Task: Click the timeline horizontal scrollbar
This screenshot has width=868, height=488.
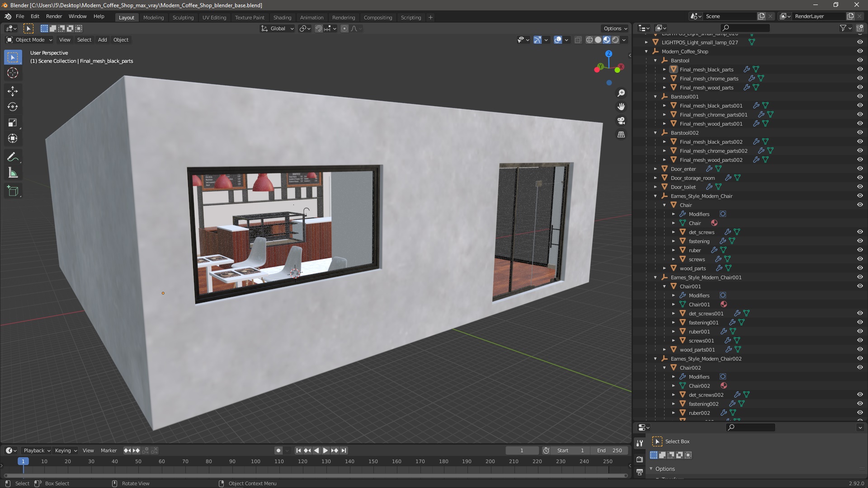Action: pos(316,475)
